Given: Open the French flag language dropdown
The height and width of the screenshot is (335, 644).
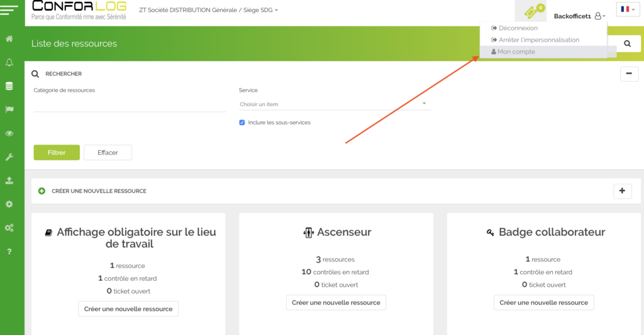Looking at the screenshot, I should tap(628, 9).
